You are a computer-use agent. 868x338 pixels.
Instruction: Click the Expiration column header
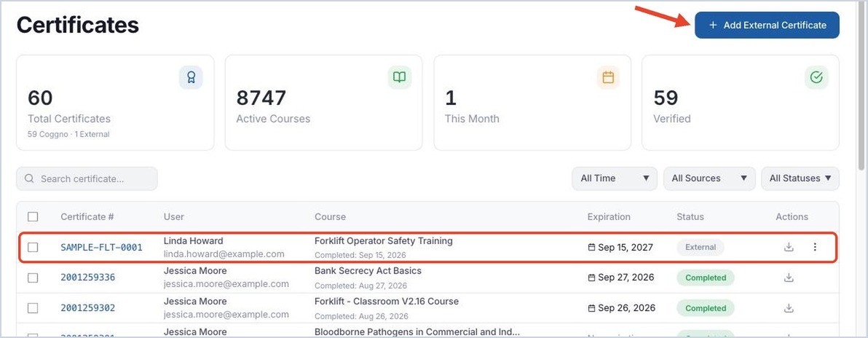tap(608, 216)
